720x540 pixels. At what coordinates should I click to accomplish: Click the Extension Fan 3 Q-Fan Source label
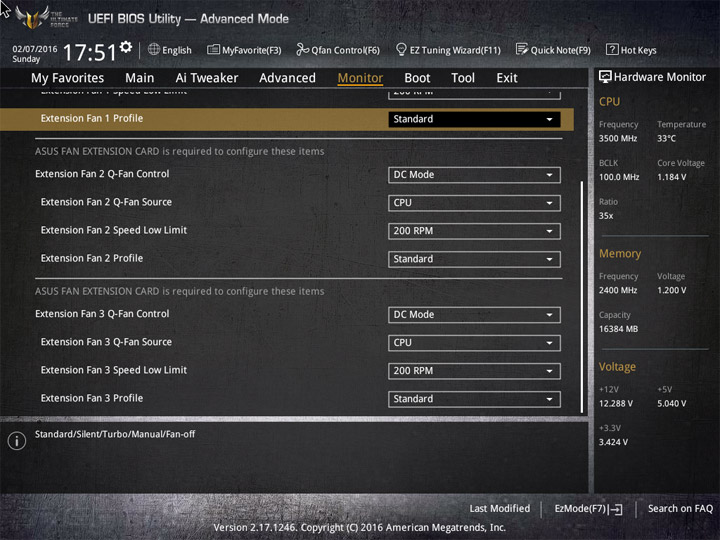(106, 342)
